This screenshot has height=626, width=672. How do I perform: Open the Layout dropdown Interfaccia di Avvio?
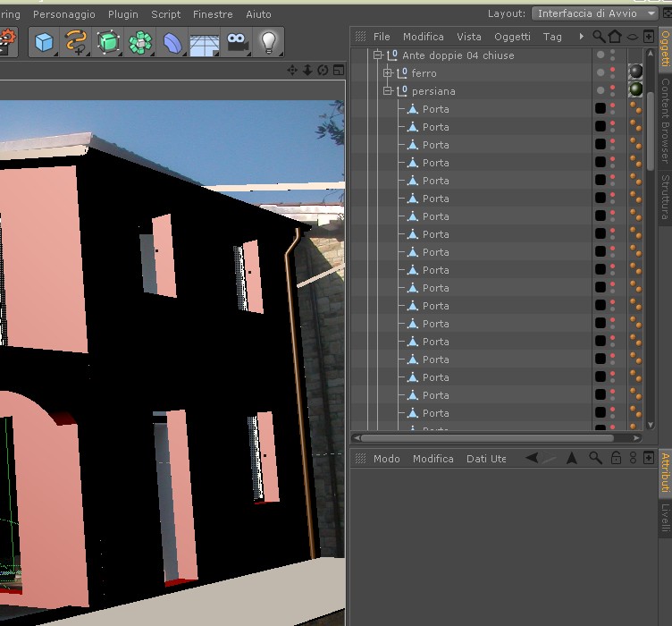click(x=594, y=13)
